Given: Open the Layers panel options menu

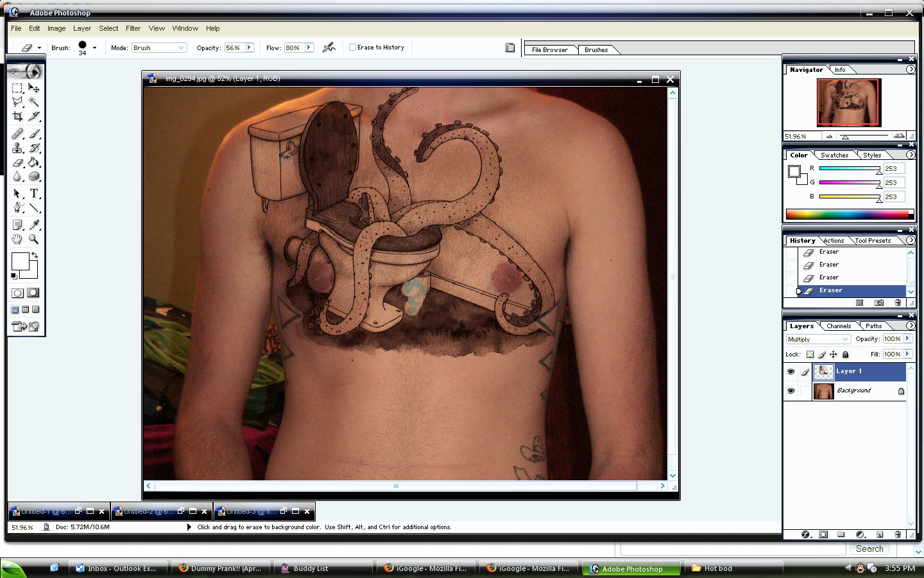Looking at the screenshot, I should point(911,326).
